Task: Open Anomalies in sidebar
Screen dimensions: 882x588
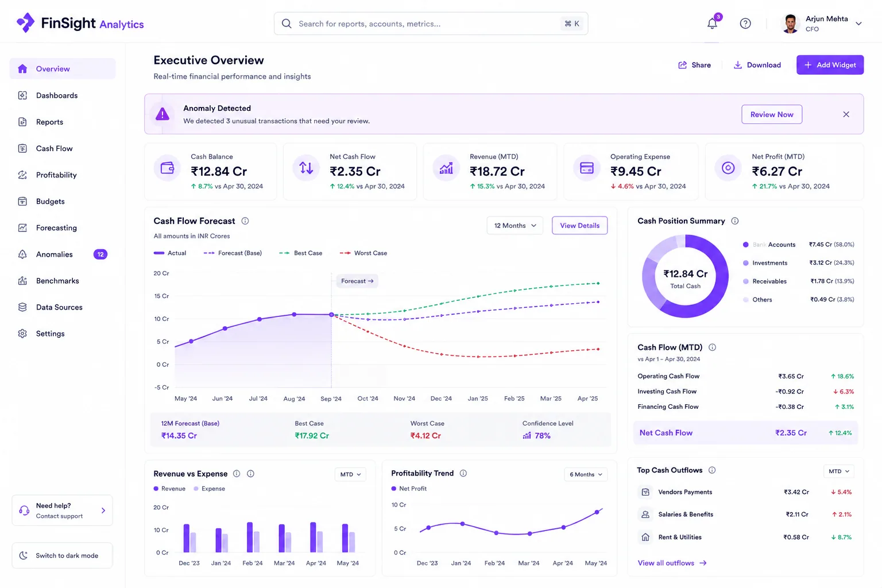Action: point(63,254)
